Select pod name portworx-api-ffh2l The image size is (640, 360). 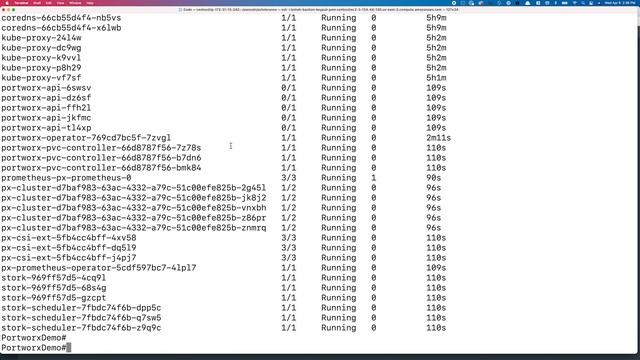tap(46, 108)
